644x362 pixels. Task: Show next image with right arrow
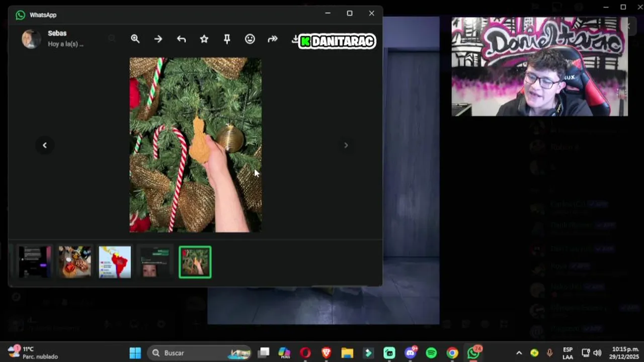click(346, 145)
